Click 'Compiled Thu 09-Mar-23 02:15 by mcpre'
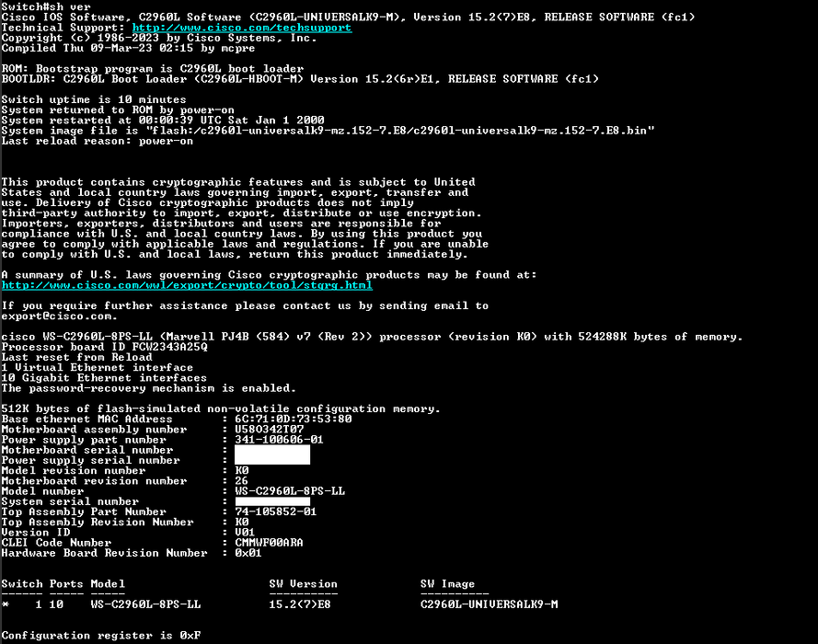 tap(128, 48)
